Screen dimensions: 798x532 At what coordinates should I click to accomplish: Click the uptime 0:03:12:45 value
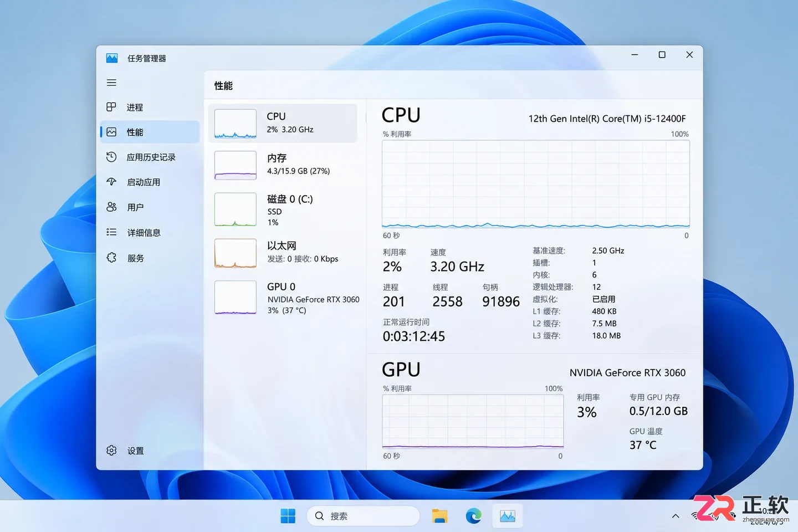[x=414, y=336]
